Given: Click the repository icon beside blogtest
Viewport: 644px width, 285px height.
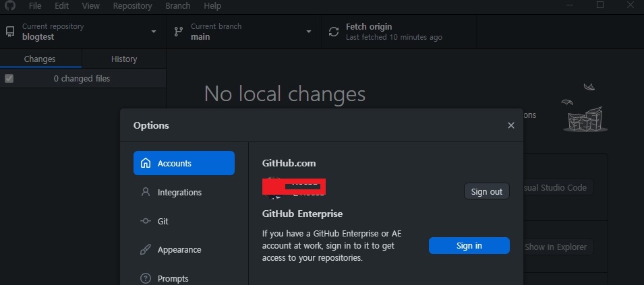Looking at the screenshot, I should pyautogui.click(x=10, y=32).
